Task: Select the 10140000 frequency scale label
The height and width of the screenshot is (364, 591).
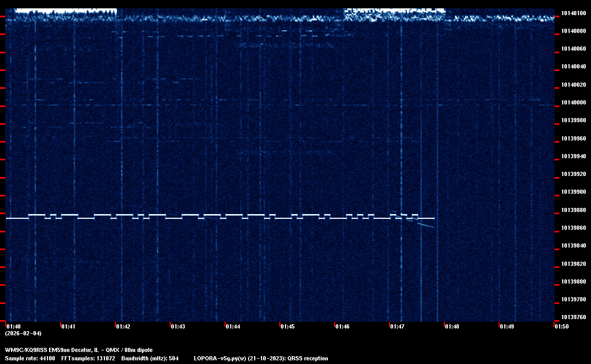Action: (572, 103)
